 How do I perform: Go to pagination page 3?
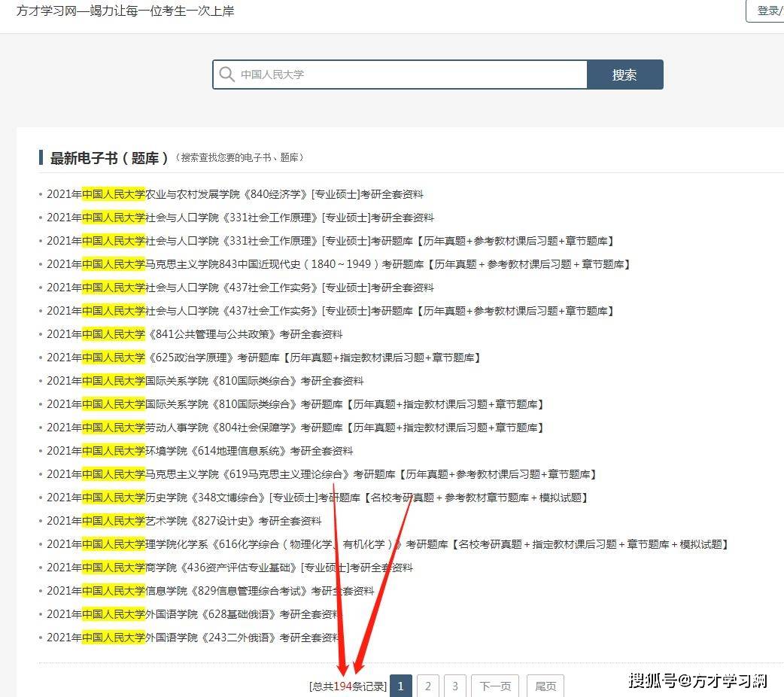[455, 686]
